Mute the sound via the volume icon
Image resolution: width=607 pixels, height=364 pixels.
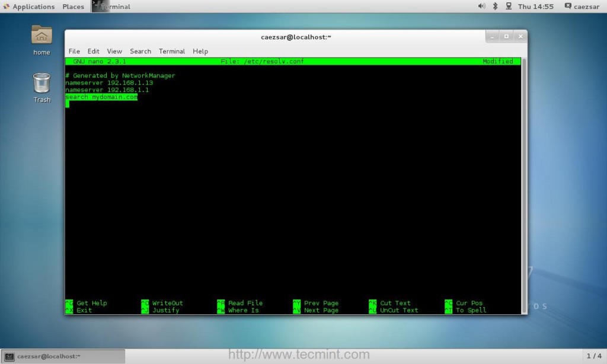[480, 7]
